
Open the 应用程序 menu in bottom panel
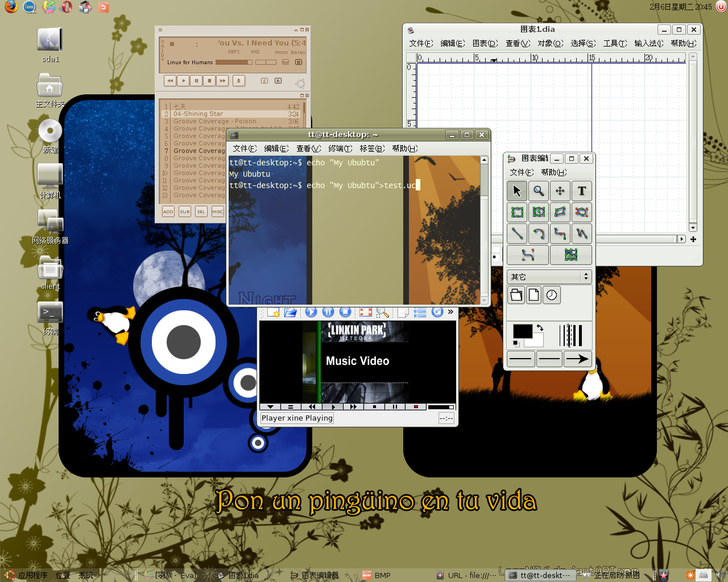(x=27, y=575)
